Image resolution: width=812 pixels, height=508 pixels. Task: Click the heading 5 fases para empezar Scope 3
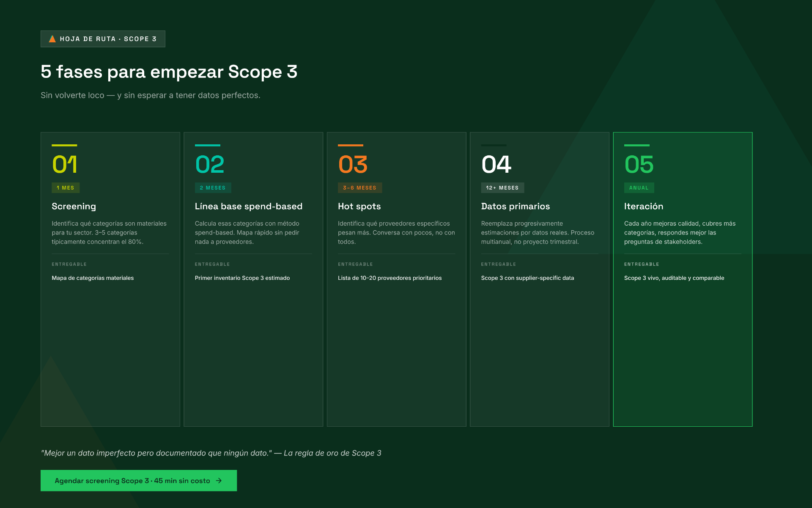[x=169, y=72]
